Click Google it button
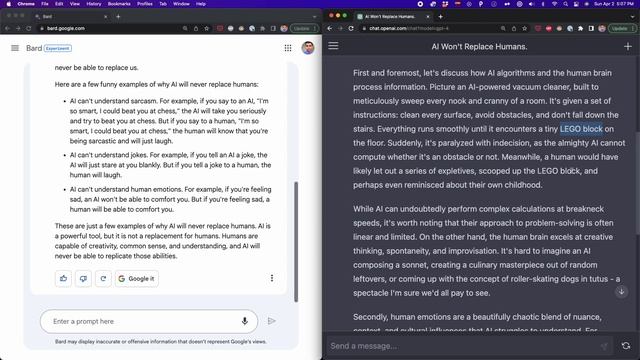This screenshot has width=640, height=360. pyautogui.click(x=137, y=278)
